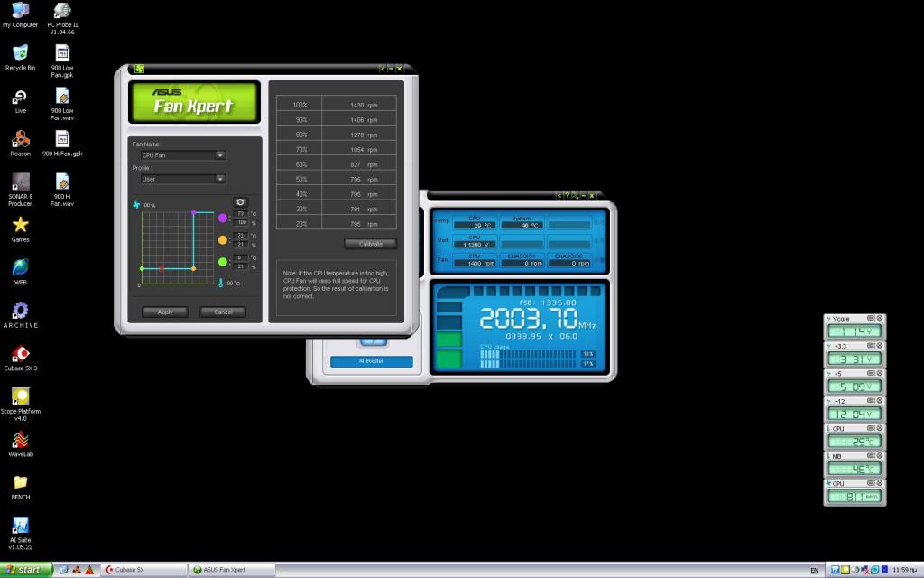
Task: Open Cubase SX 3 desktop shortcut
Action: pyautogui.click(x=20, y=358)
